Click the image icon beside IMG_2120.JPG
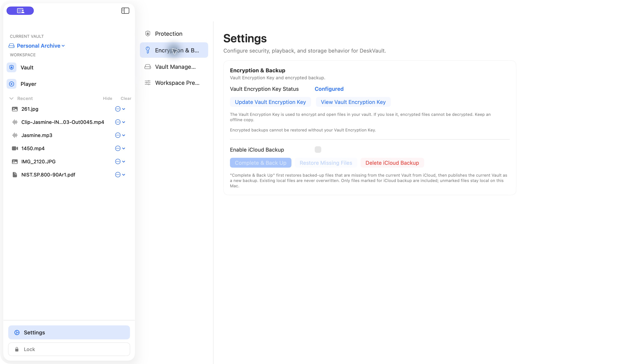 coord(15,161)
